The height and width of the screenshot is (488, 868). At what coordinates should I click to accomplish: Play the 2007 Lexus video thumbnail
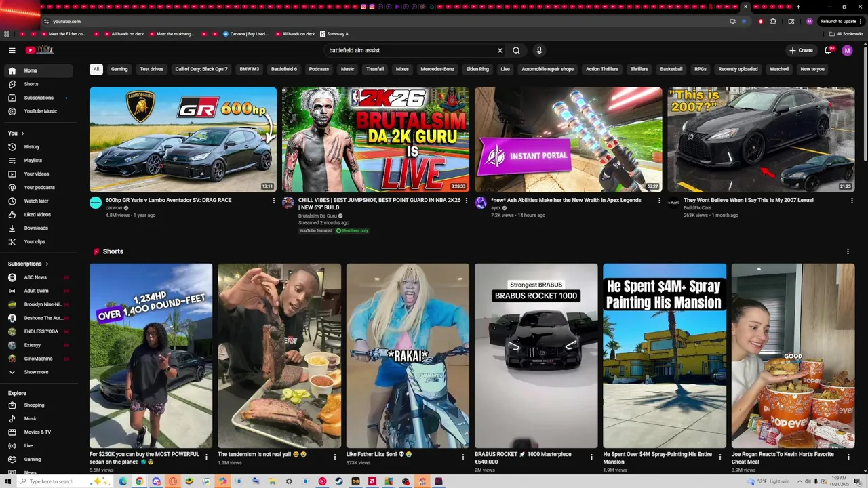pyautogui.click(x=761, y=140)
